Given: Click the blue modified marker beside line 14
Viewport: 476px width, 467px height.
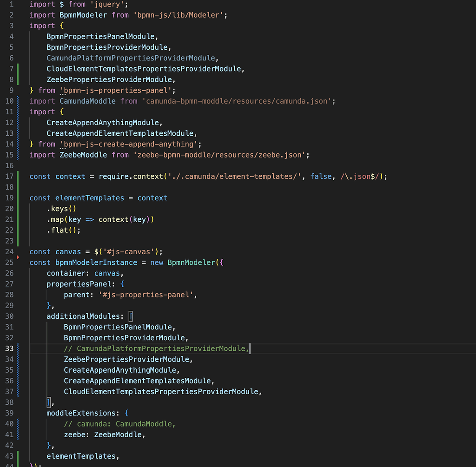Looking at the screenshot, I should click(x=17, y=144).
